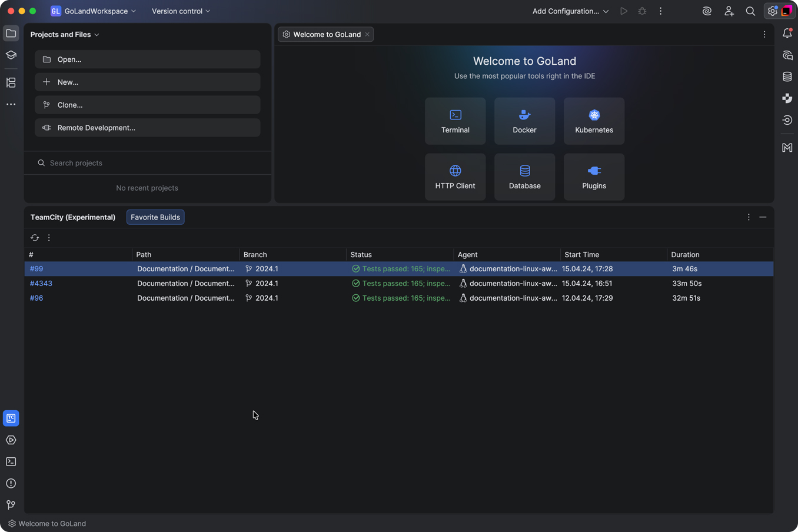Click the Clone... button
The image size is (798, 532).
tap(147, 105)
